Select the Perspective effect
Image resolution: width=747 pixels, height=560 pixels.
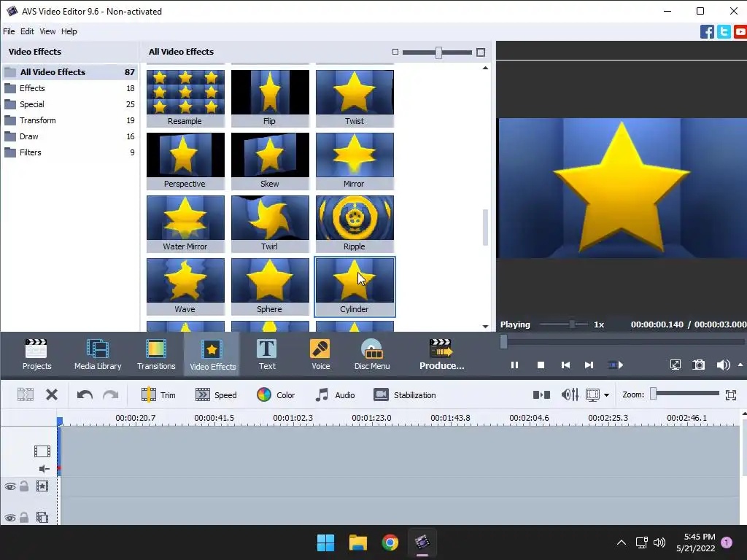tap(185, 160)
